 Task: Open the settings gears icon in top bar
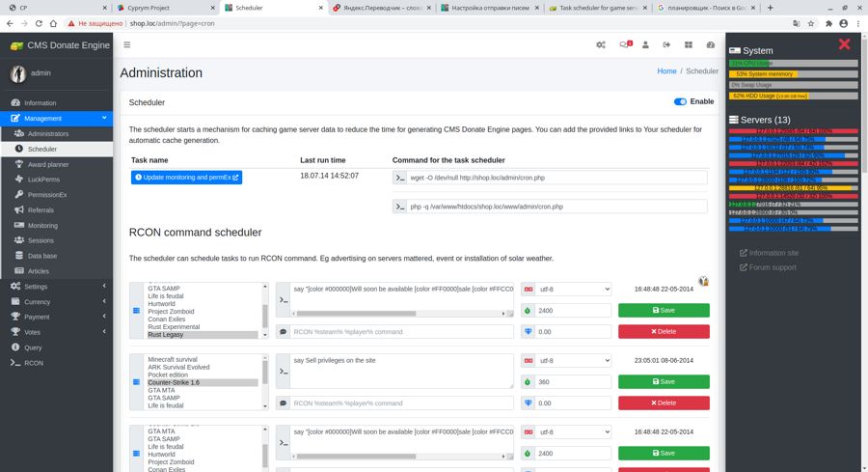click(601, 44)
